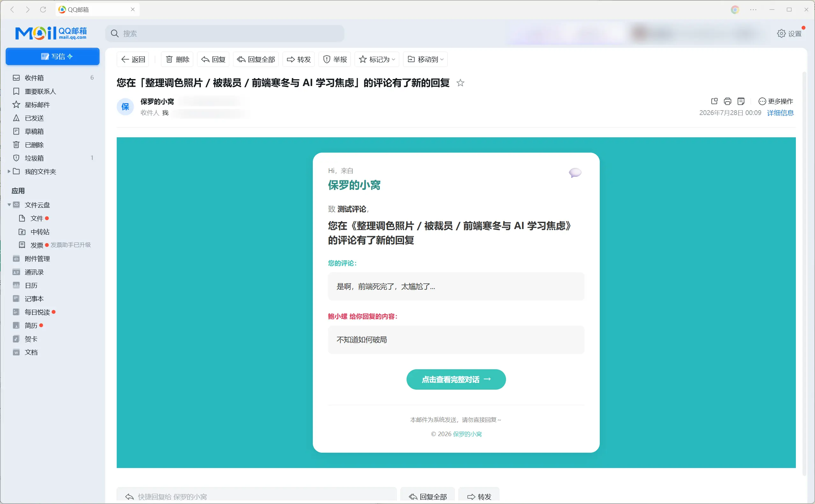Click toolbar Reply all (回复全部)

[x=256, y=59]
